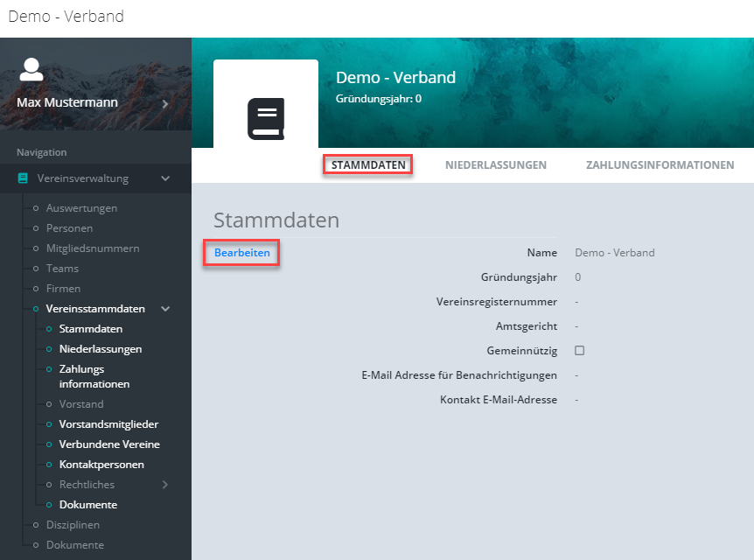Screen dimensions: 754x560
Task: Toggle the Gemeinnützig checkbox
Action: click(579, 350)
